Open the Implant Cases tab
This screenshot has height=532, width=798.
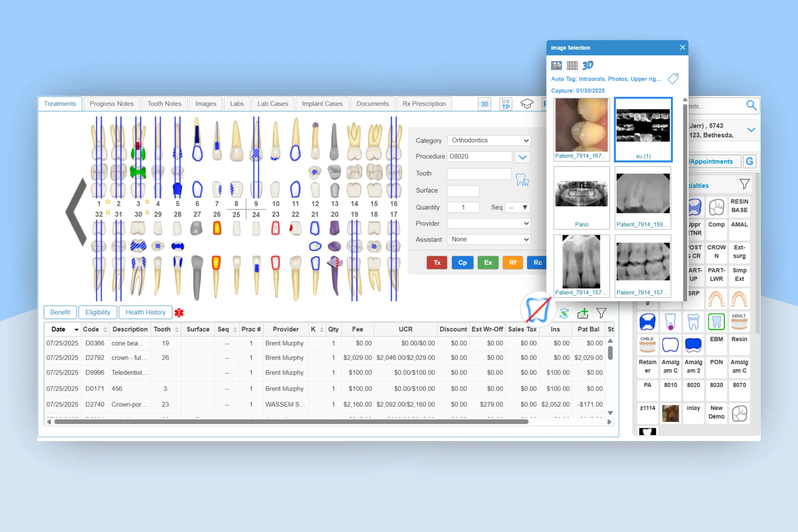(322, 103)
